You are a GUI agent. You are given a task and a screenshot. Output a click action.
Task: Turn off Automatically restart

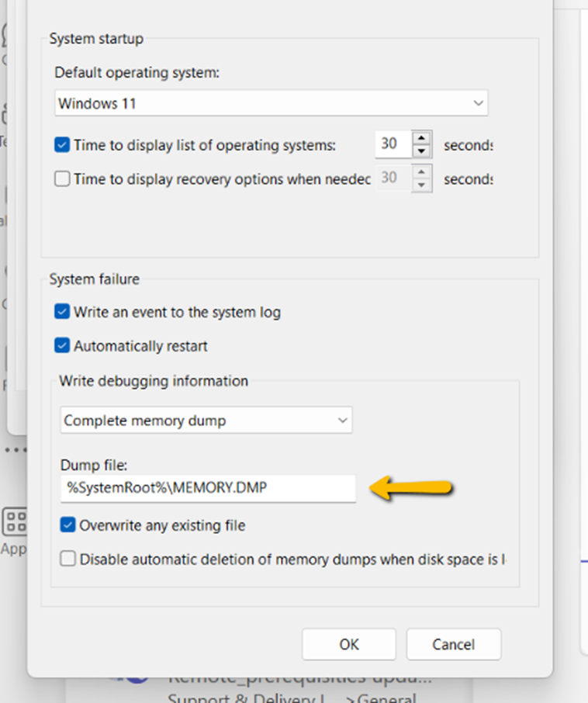61,345
